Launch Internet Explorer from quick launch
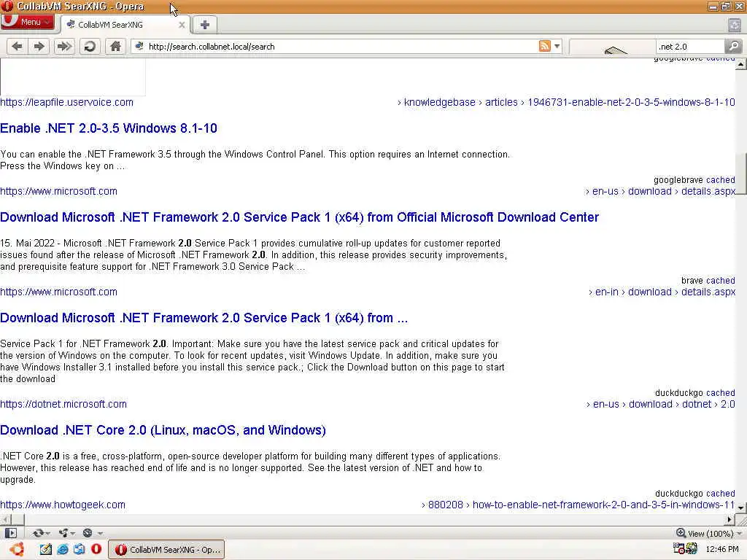 pos(63,549)
